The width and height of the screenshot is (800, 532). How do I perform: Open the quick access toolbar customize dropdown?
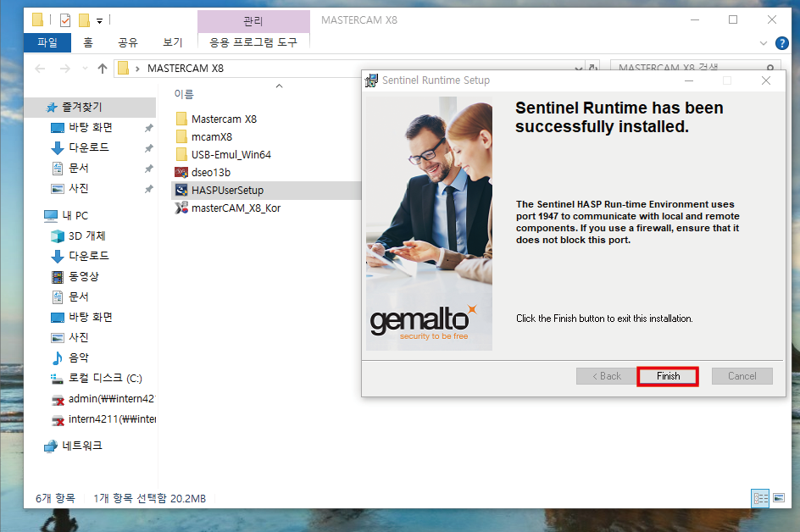[x=99, y=21]
